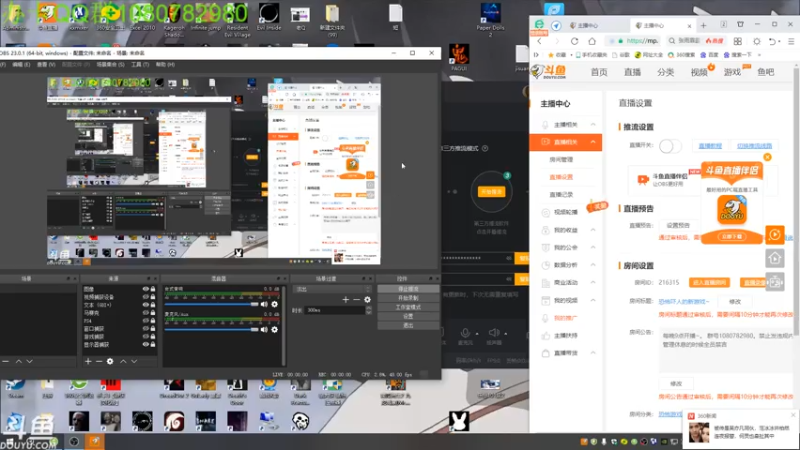This screenshot has width=800, height=450.
Task: Toggle the 直播开关 live switch
Action: click(x=669, y=146)
